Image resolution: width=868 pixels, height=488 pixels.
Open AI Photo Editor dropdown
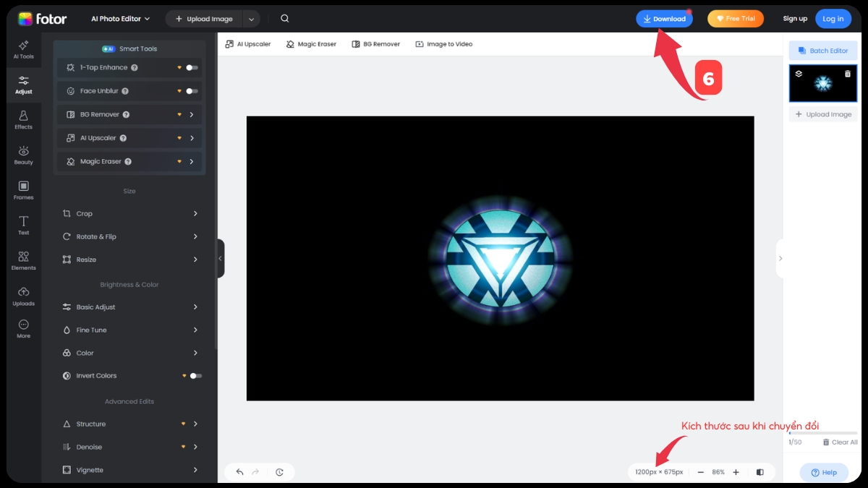point(121,19)
